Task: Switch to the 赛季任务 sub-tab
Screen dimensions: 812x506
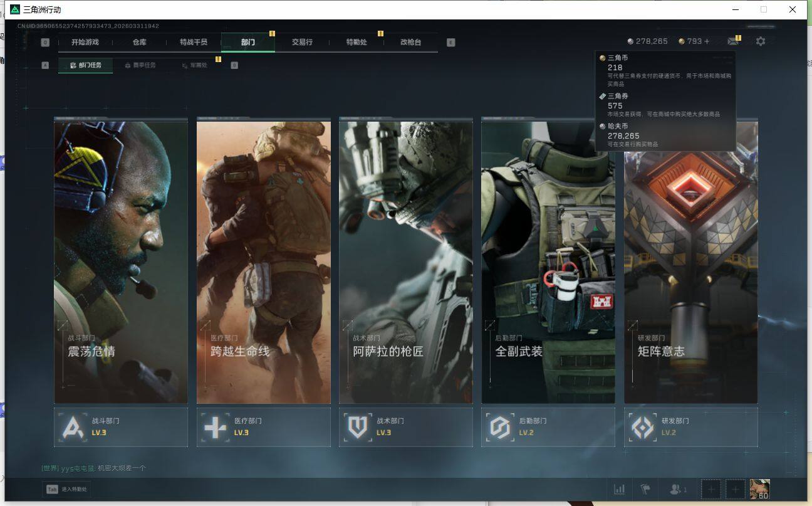Action: [140, 65]
